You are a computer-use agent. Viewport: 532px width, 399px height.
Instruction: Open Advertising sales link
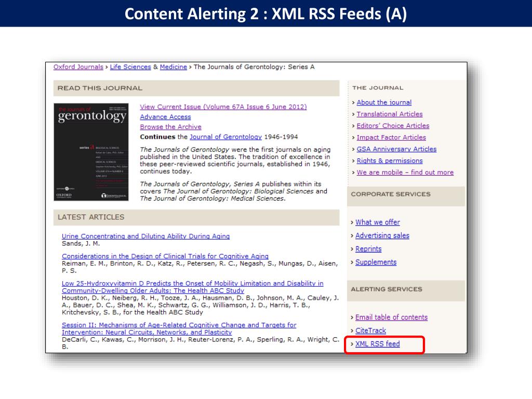tap(382, 235)
